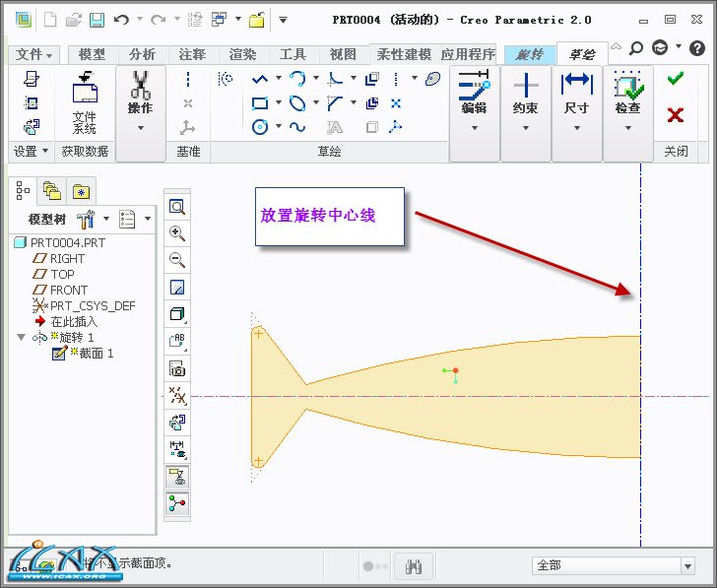Toggle vertices display in graphics toolbar
The width and height of the screenshot is (717, 588).
(x=177, y=503)
